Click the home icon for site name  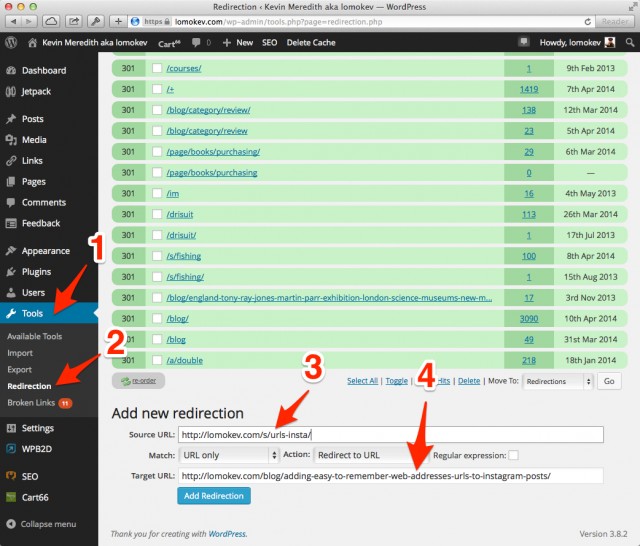tap(33, 42)
